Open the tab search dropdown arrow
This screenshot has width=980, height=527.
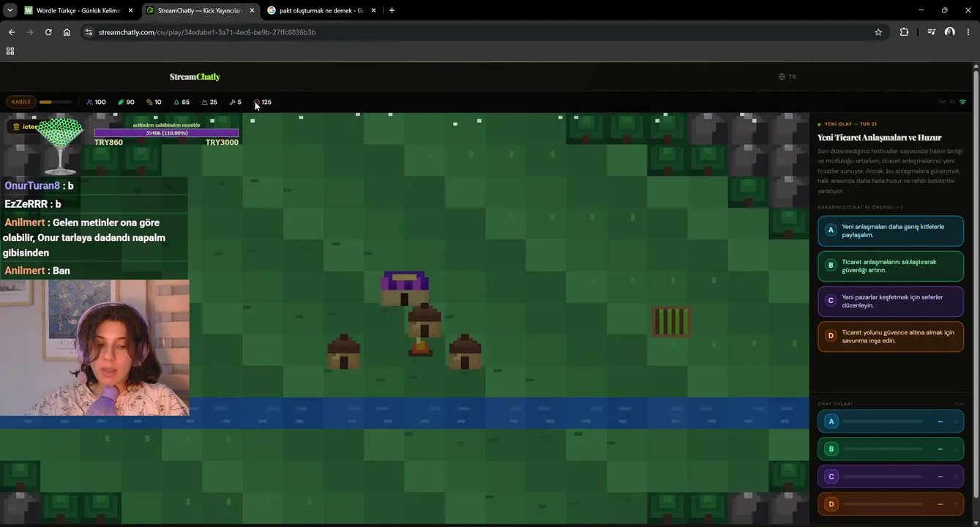click(x=10, y=10)
